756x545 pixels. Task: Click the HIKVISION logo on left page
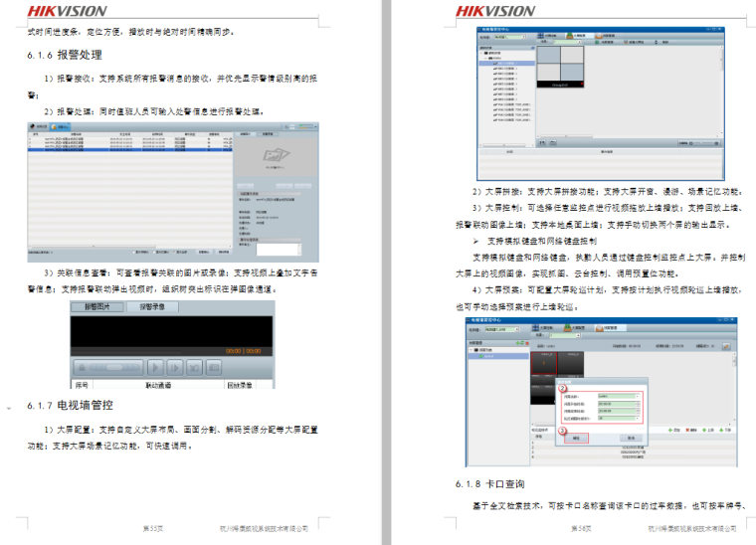(x=67, y=11)
